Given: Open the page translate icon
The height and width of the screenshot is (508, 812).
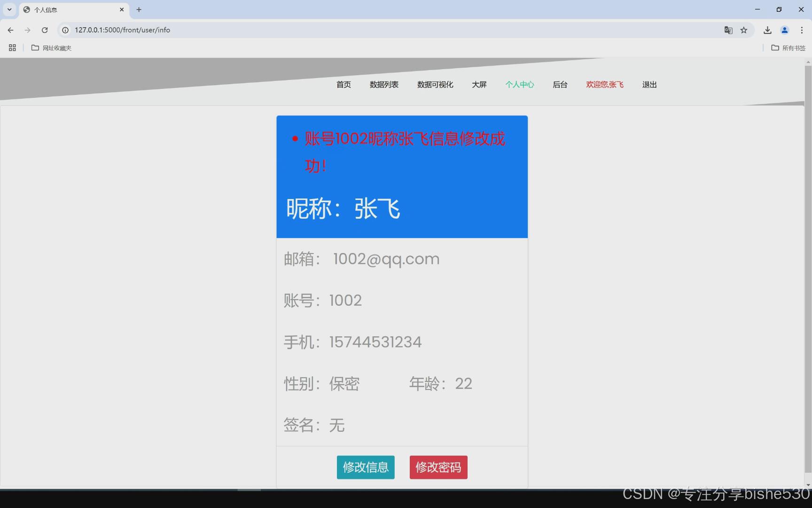Looking at the screenshot, I should pyautogui.click(x=728, y=30).
